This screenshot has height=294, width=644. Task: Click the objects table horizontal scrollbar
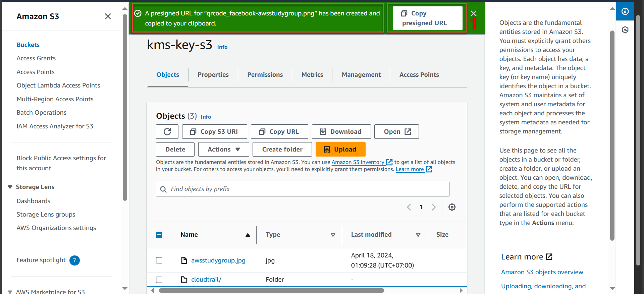click(x=271, y=290)
